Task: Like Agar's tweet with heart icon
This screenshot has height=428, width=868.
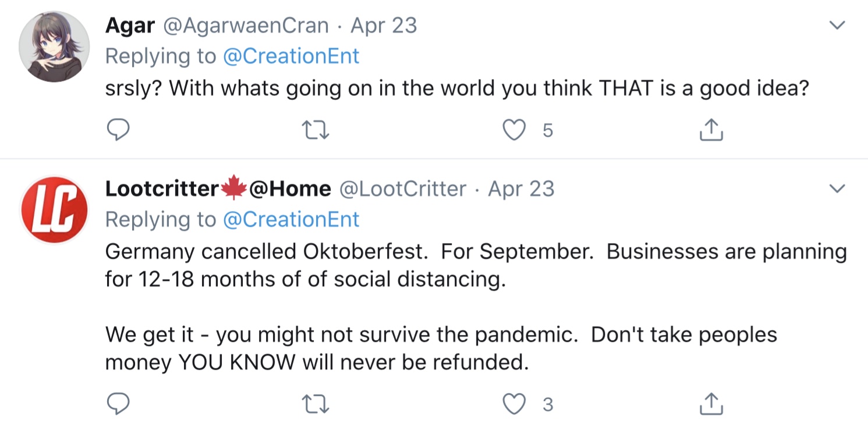Action: (514, 130)
